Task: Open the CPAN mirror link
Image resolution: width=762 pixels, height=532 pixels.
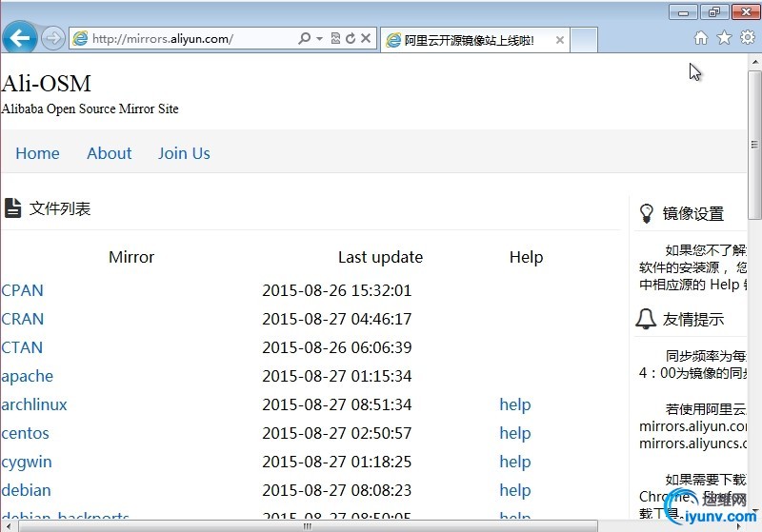Action: [x=22, y=290]
